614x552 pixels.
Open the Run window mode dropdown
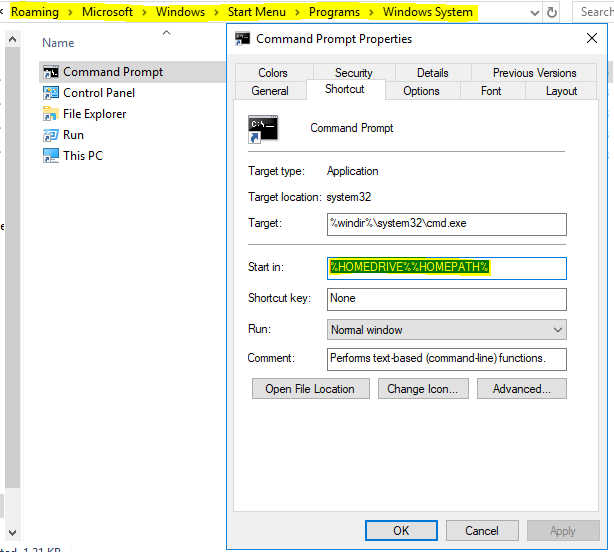click(446, 330)
